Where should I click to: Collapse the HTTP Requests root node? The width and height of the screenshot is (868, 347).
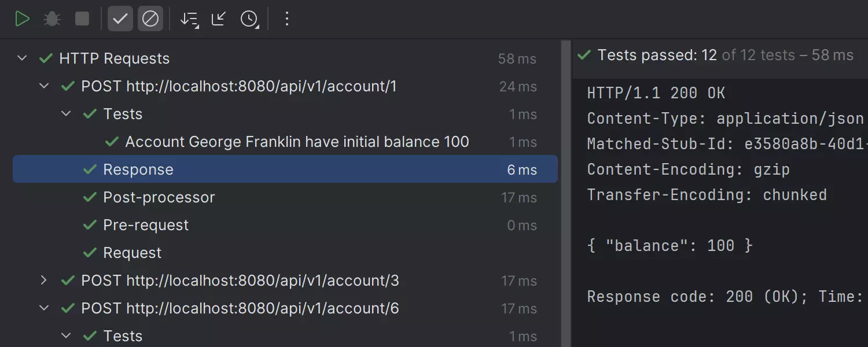22,58
